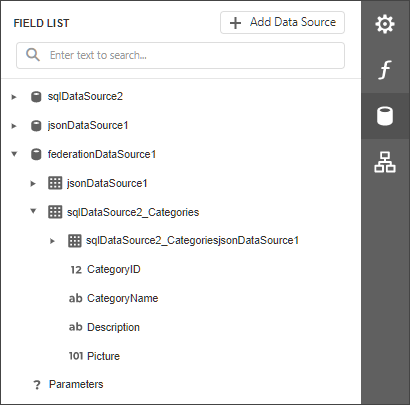Collapse the sqlDataSource2_Categories table node
Screen dimensions: 410x405
pos(33,211)
